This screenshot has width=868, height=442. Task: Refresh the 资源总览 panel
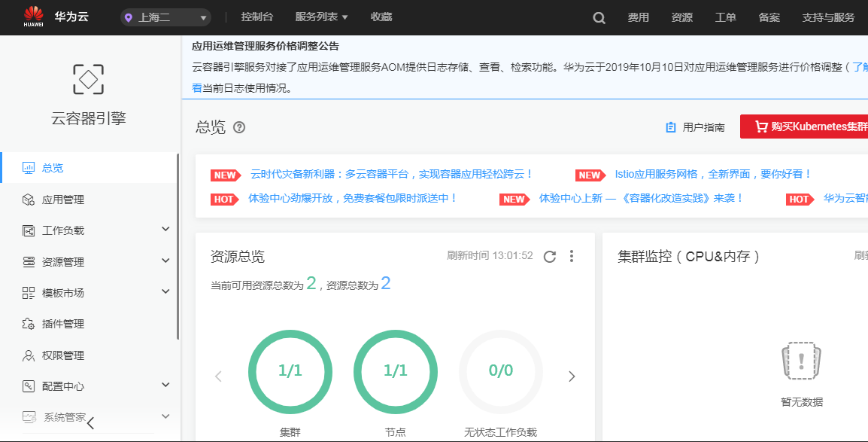(x=549, y=256)
